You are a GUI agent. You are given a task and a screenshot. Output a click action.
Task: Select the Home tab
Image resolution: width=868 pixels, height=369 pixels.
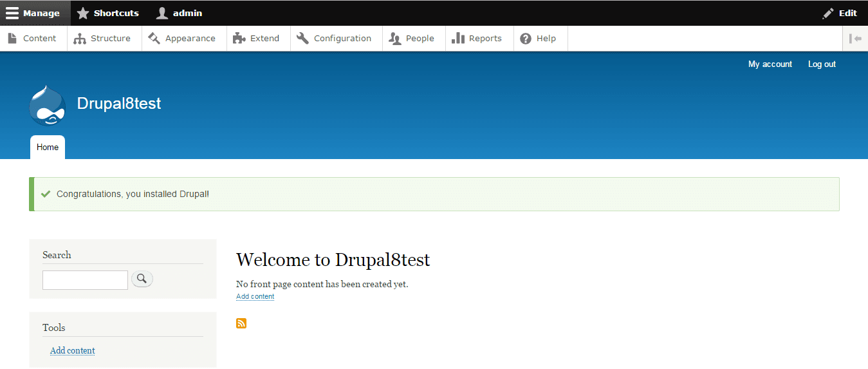point(48,147)
